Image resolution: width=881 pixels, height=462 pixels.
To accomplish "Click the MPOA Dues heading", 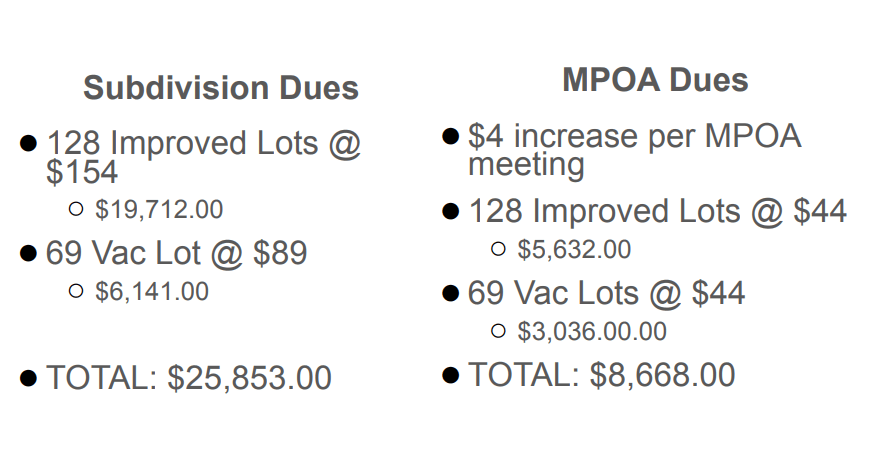I will tap(655, 80).
